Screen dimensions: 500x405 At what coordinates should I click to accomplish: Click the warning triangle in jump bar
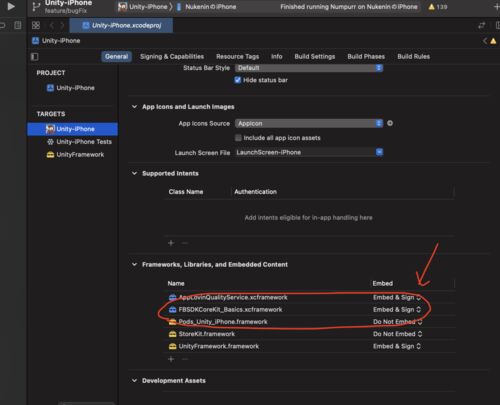pos(493,41)
